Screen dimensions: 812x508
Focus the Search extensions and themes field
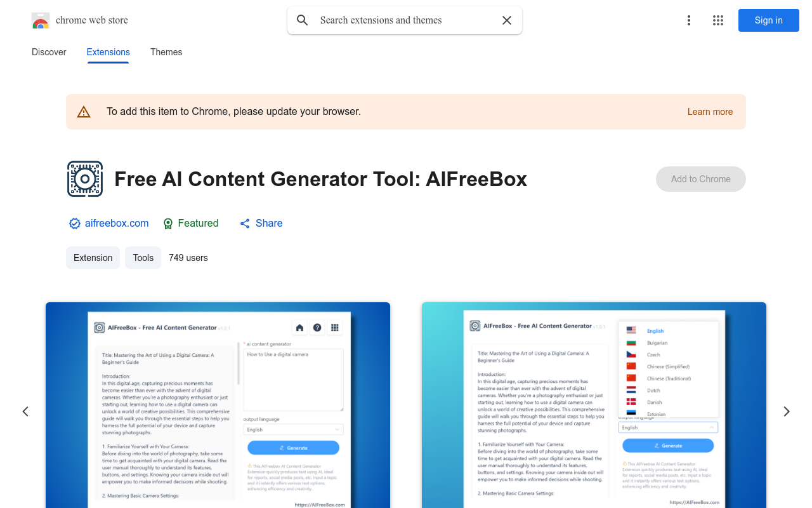tap(405, 20)
